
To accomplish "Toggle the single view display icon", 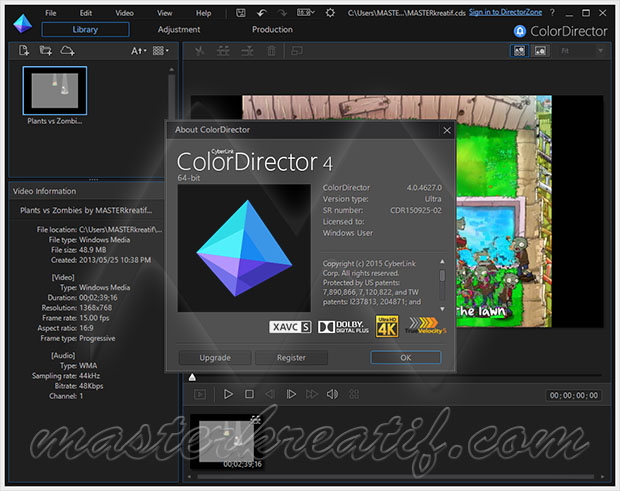I will (540, 51).
